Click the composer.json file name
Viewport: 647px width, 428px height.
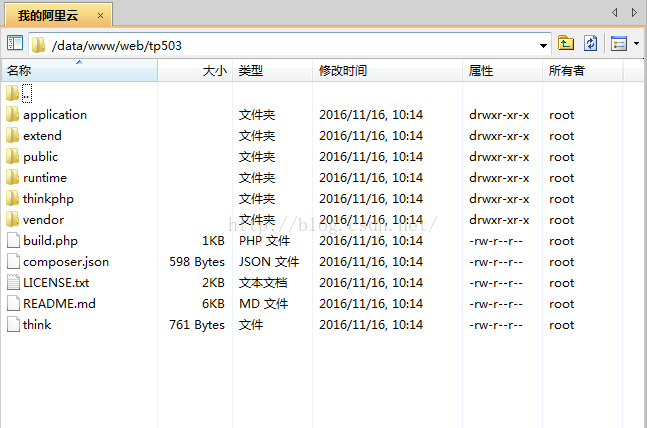(66, 262)
